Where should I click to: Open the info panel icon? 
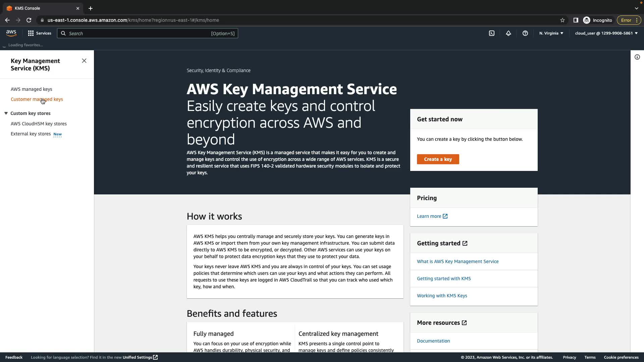(x=637, y=57)
